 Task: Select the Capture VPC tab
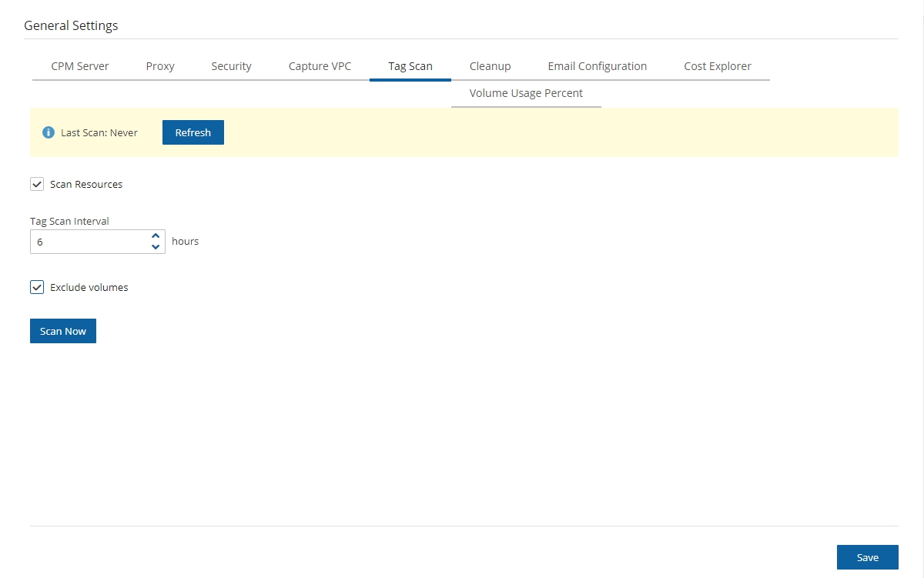click(320, 66)
